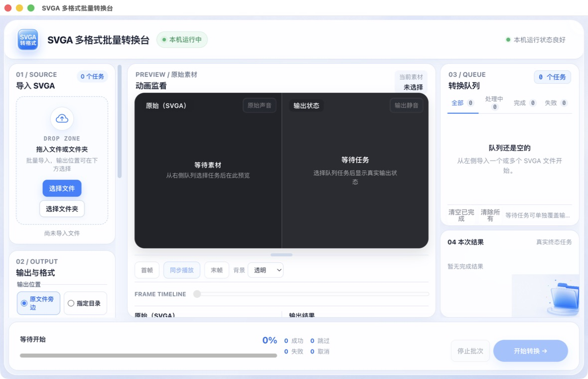Click the 本机运行中 status badge
Image resolution: width=588 pixels, height=379 pixels.
[182, 39]
